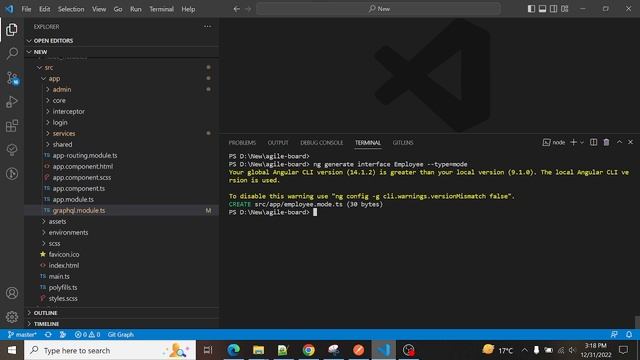Close the terminal panel

coord(631,142)
